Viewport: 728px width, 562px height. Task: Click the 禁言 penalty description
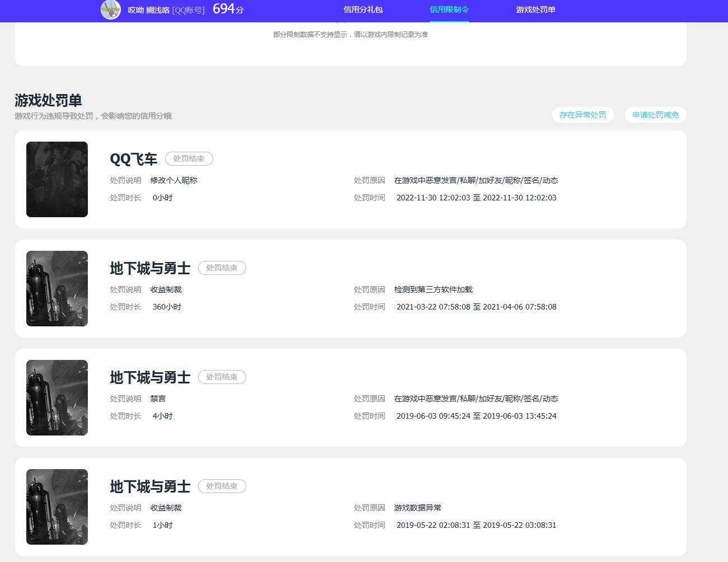click(158, 399)
